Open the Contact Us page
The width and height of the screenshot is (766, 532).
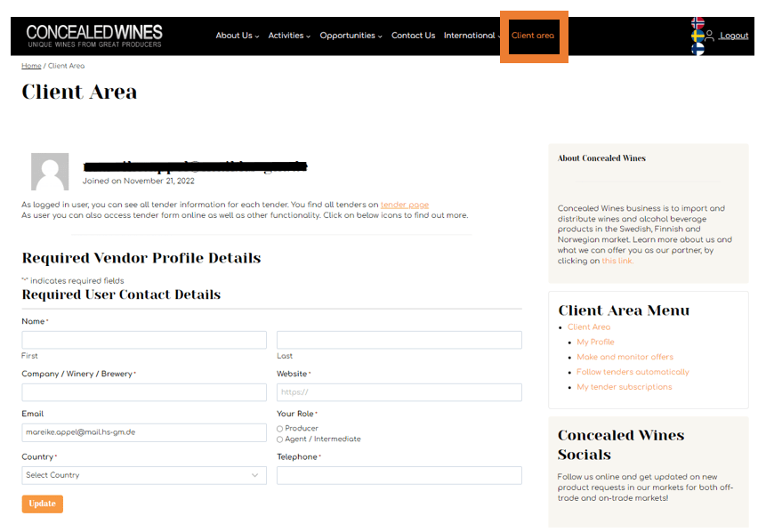click(414, 36)
